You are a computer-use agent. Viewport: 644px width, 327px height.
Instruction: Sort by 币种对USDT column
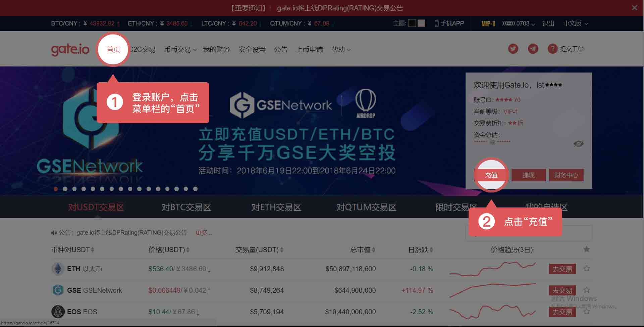point(72,250)
